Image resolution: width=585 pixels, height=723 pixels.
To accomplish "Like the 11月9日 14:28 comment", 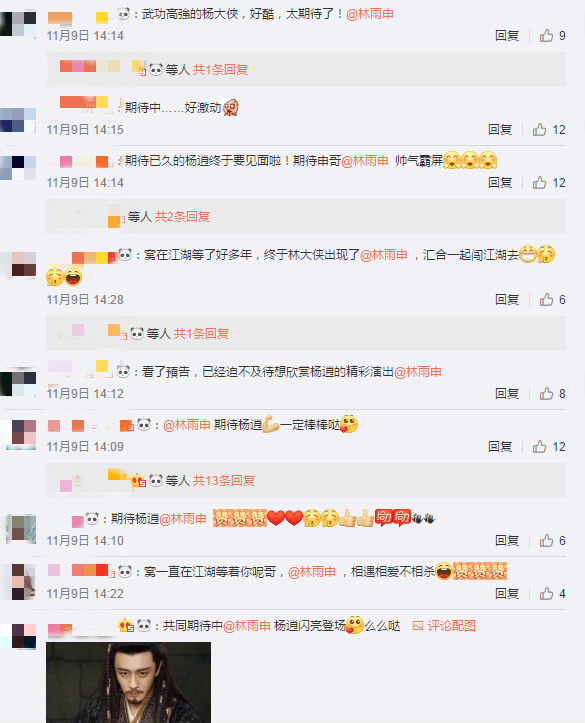I will [x=552, y=300].
